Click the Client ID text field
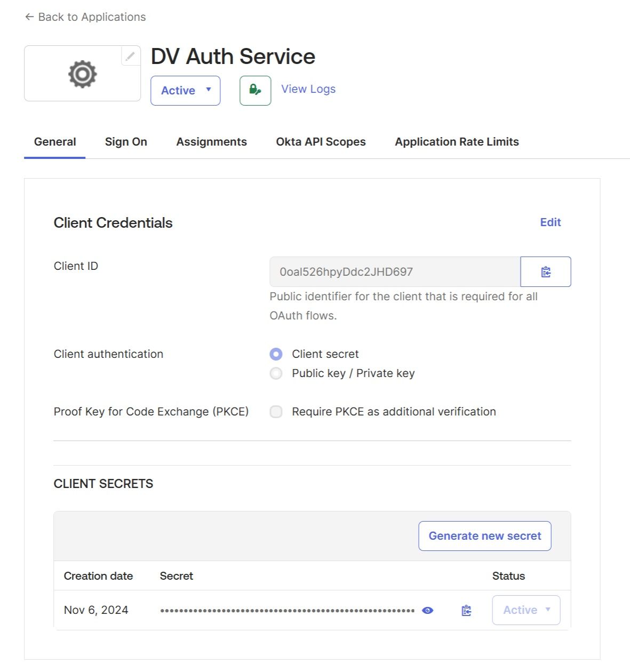Screen dimensions: 630x672 395,272
